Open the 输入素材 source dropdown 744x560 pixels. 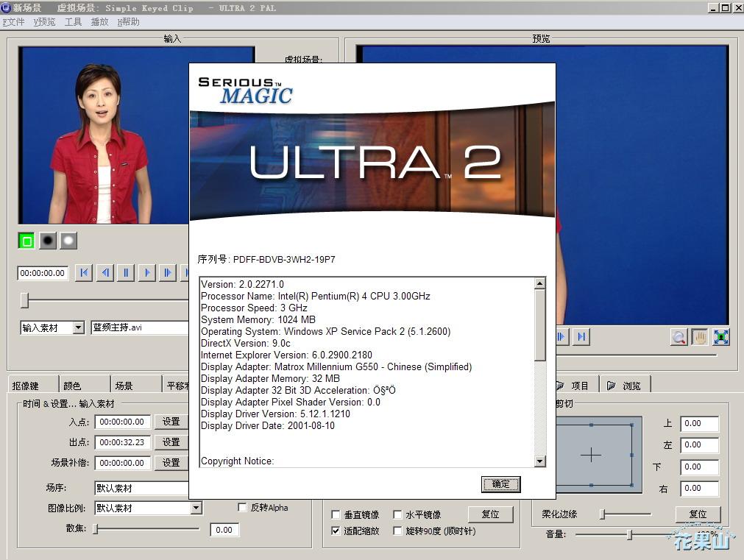coord(78,328)
